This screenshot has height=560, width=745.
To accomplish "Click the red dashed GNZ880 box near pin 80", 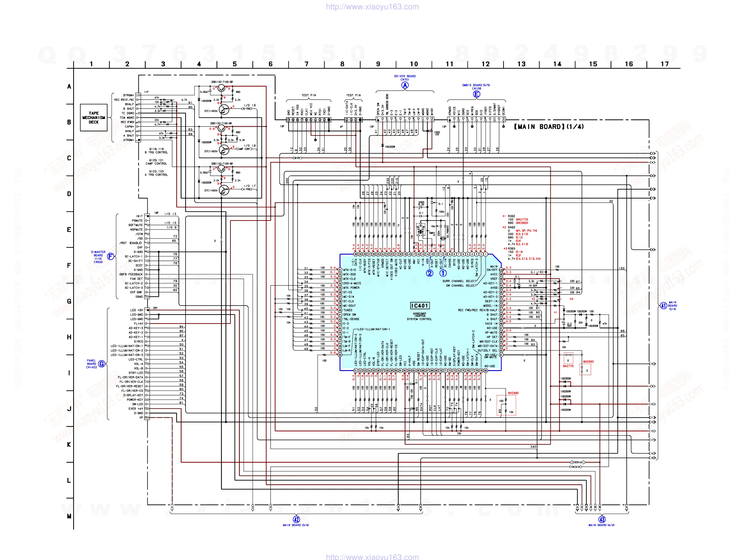I will (506, 405).
